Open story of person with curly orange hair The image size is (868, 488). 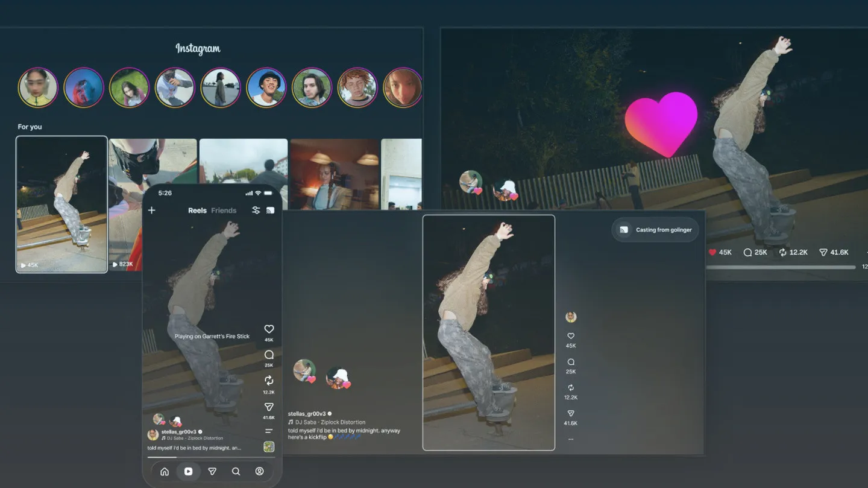[x=357, y=87]
